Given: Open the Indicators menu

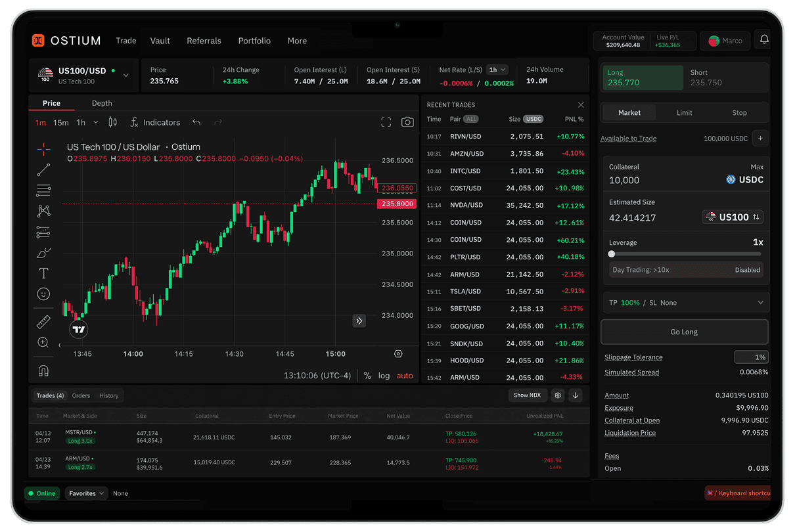Looking at the screenshot, I should pos(155,122).
